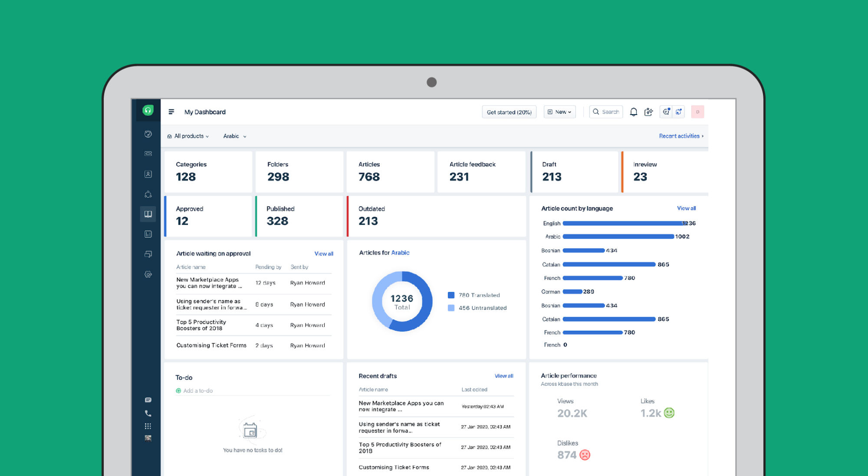Open draft 'Top 5 Productivity Boosters of 2018'

436,448
